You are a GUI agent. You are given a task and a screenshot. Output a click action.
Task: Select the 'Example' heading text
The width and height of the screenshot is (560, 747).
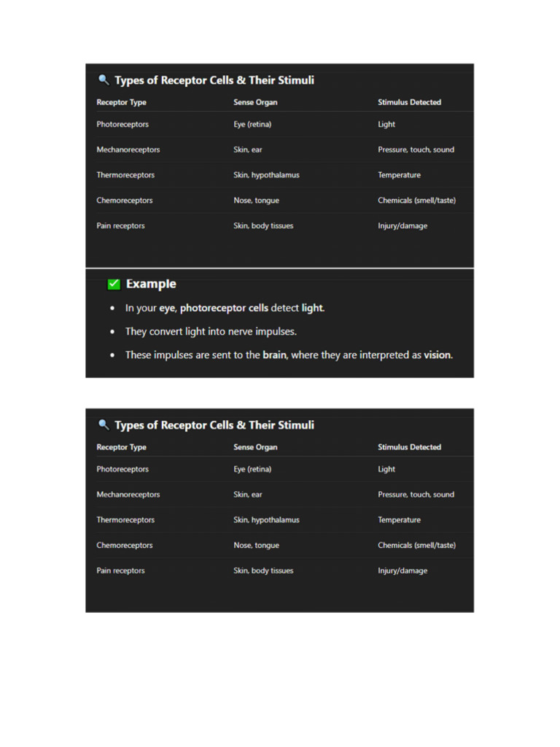[x=151, y=285]
